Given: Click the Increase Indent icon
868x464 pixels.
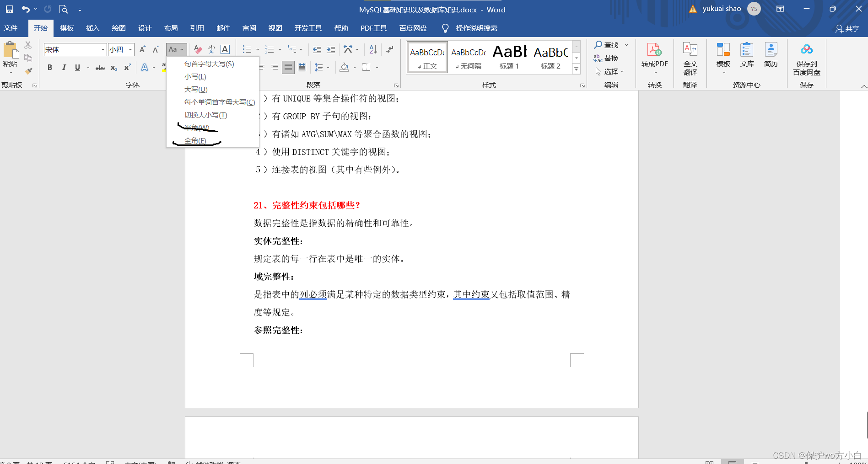Looking at the screenshot, I should point(331,49).
